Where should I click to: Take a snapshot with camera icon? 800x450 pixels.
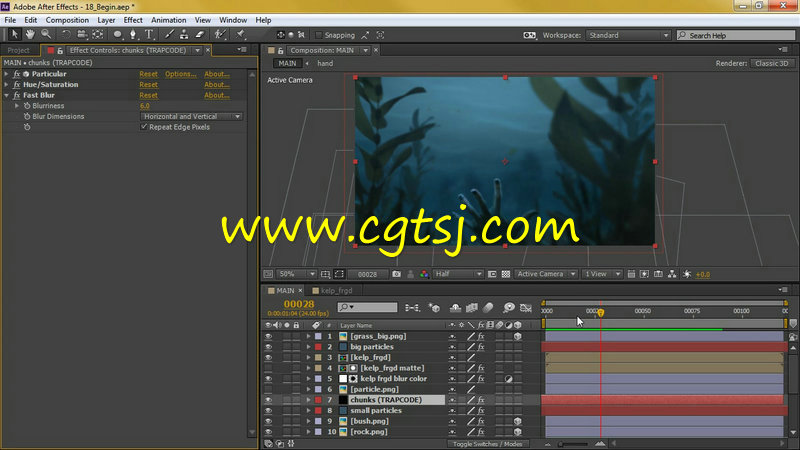click(x=396, y=274)
